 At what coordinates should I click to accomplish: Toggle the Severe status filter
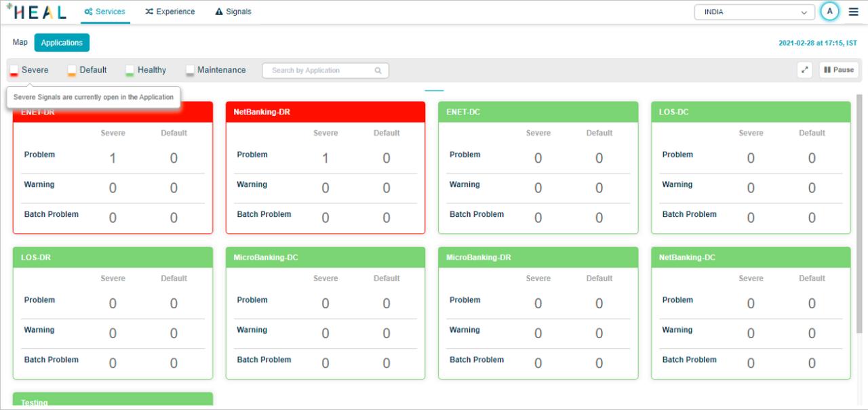(14, 70)
